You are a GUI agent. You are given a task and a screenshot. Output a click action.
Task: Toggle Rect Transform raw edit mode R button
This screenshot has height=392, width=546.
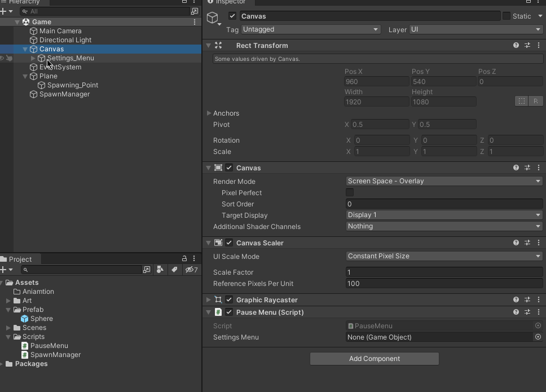tap(535, 101)
